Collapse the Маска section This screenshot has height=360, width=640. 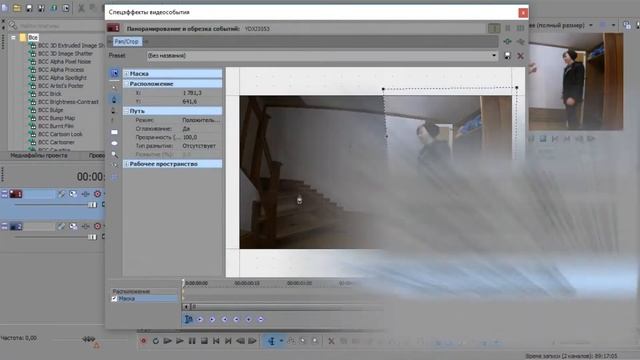coord(127,73)
